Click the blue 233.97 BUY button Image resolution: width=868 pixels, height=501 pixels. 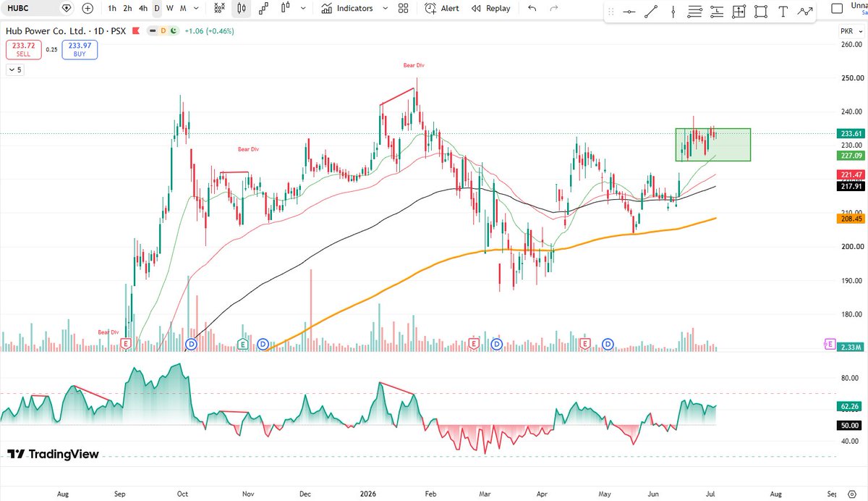point(80,49)
